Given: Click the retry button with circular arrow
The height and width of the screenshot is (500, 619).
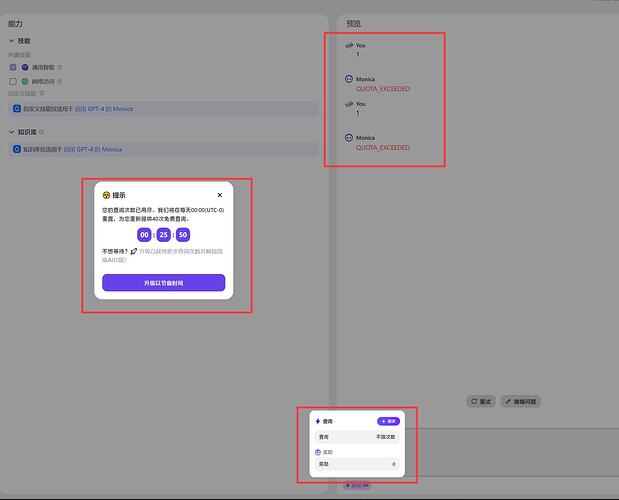Looking at the screenshot, I should tap(480, 401).
